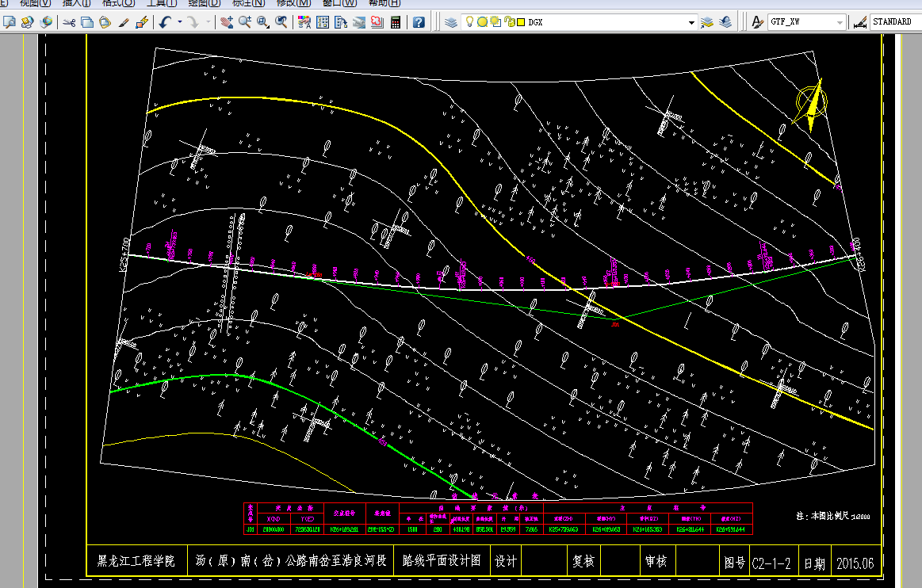Click the yellow DGX layer color swatch
The image size is (922, 588).
pos(521,22)
